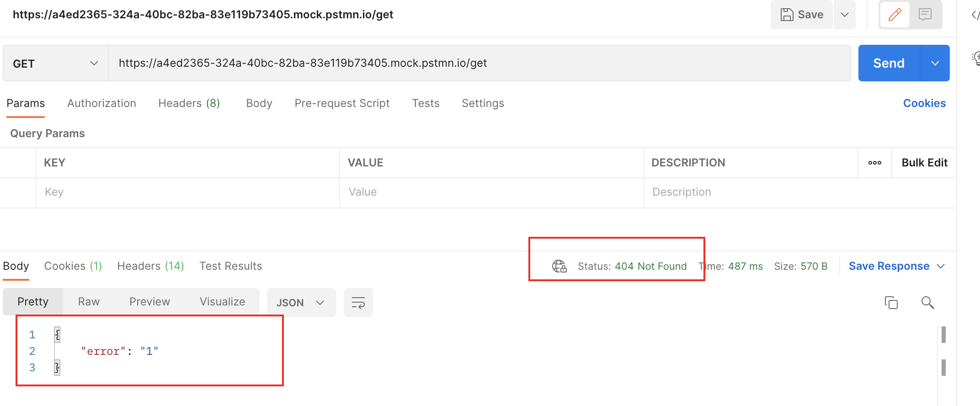Click the network globe lock icon
This screenshot has height=406, width=980.
click(559, 266)
